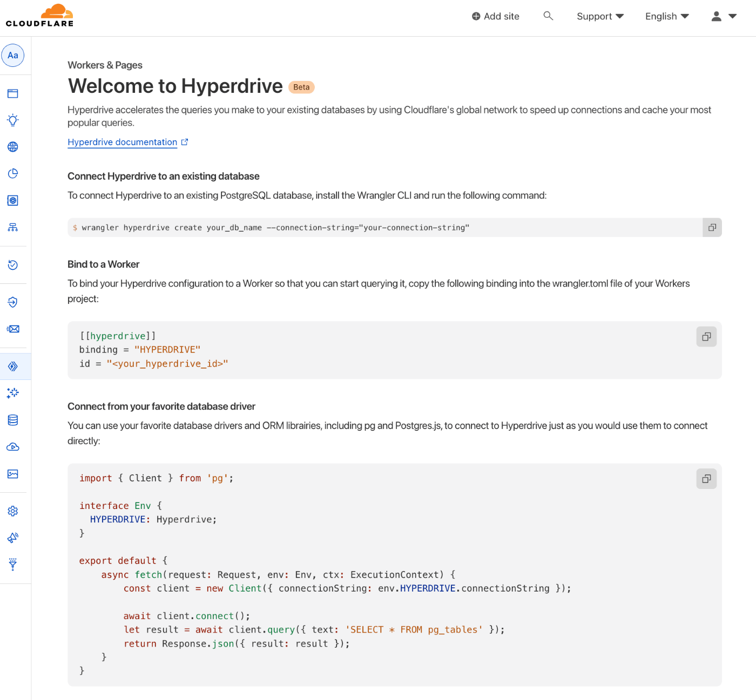
Task: Copy the pg Client TypeScript code sample
Action: [706, 479]
